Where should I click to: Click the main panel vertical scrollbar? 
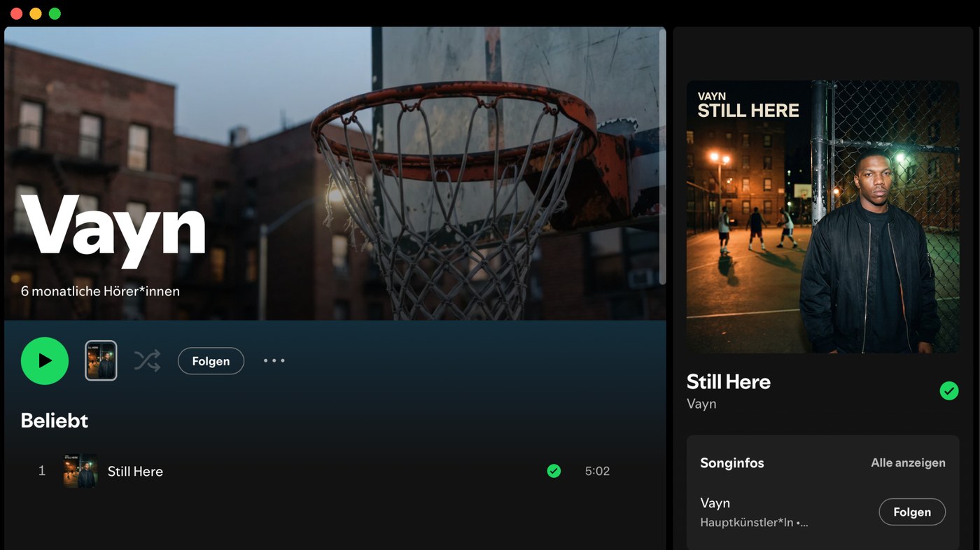click(663, 155)
